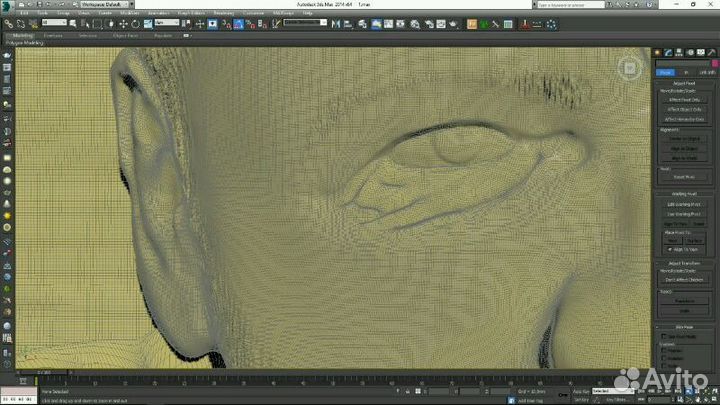Click the Edit Working Pivot button
This screenshot has height=405, width=720.
pos(684,204)
